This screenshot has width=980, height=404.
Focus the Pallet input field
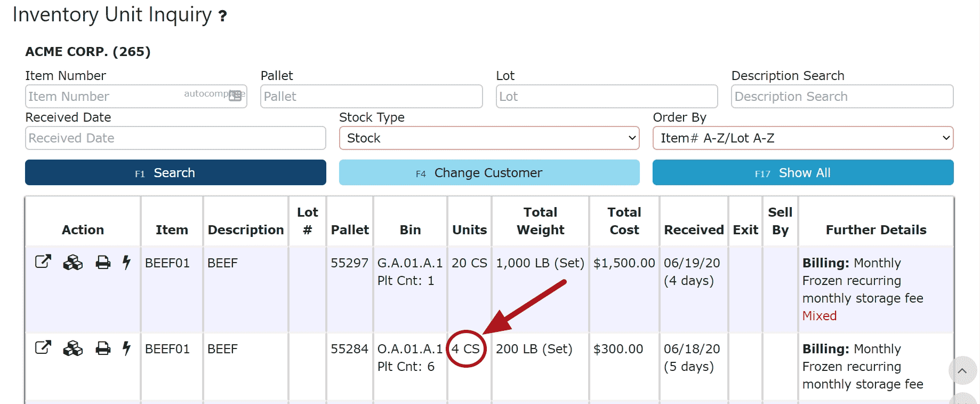(371, 97)
